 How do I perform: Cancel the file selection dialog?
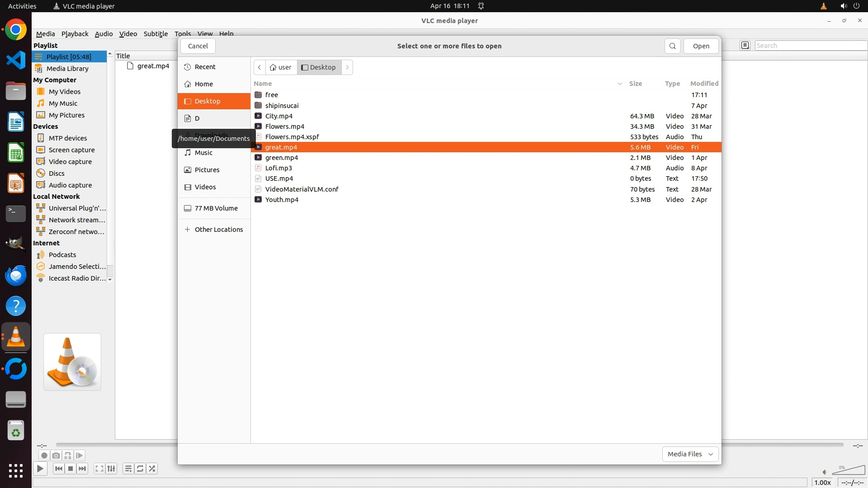click(198, 46)
